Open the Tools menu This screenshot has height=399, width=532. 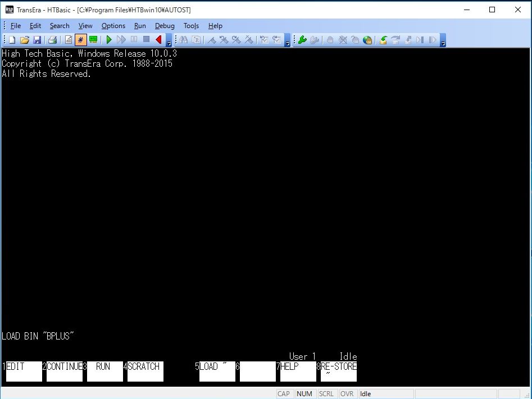pyautogui.click(x=191, y=26)
